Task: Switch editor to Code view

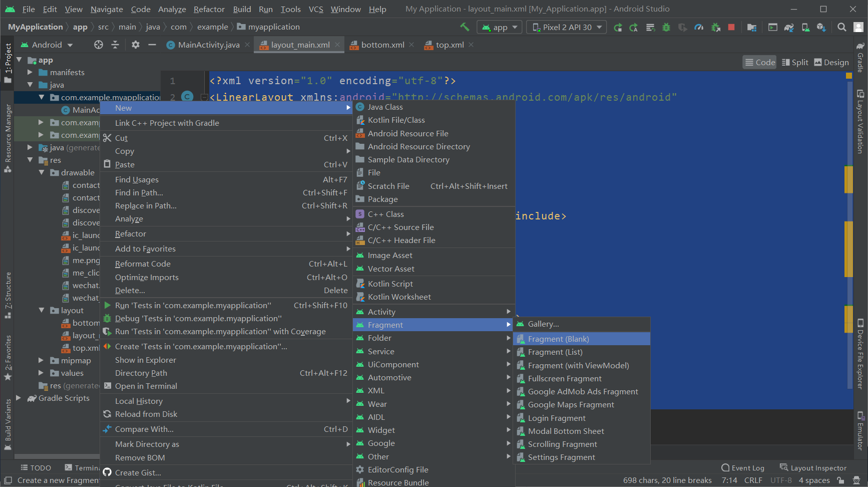Action: [x=760, y=62]
